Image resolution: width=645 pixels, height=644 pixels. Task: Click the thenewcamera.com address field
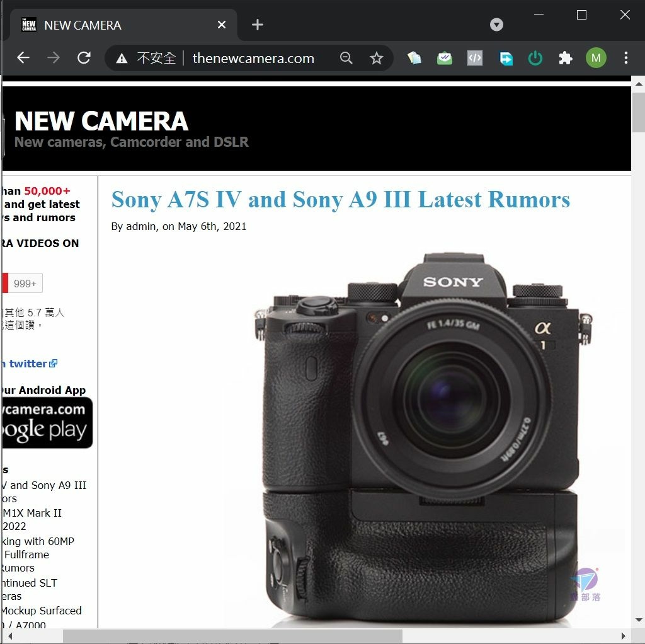[253, 59]
